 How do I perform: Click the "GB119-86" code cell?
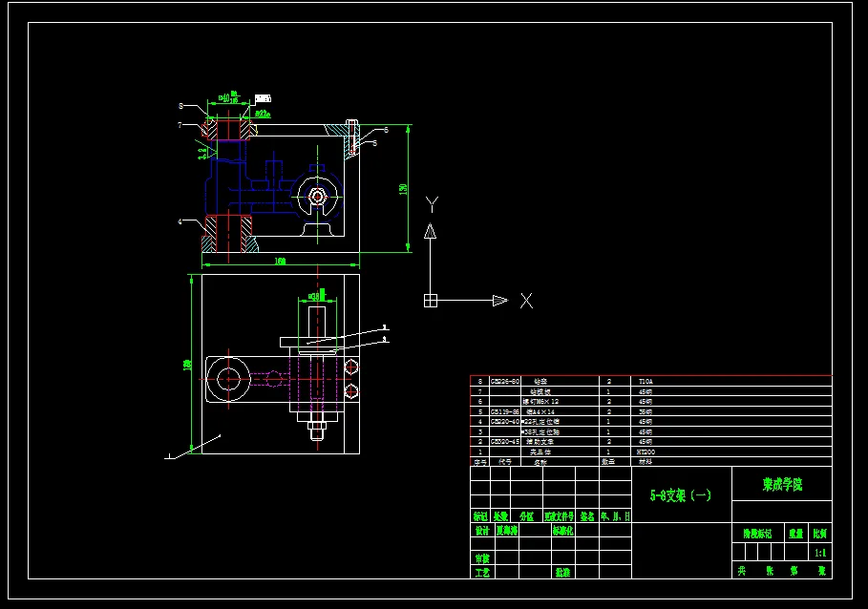pos(505,411)
